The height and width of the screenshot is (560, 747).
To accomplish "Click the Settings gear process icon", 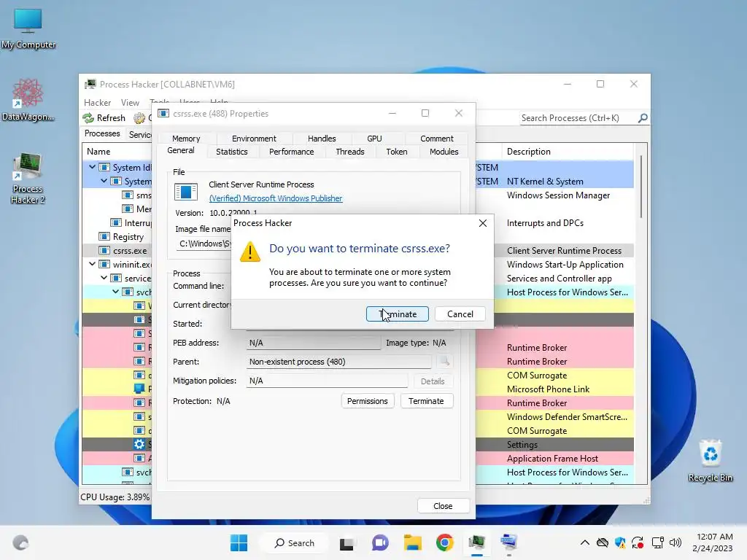I will coord(139,444).
